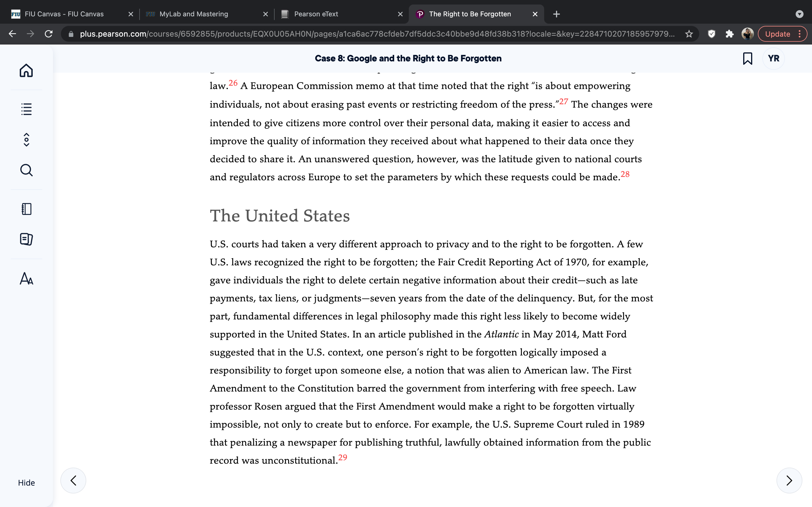
Task: Go to the previous page arrow
Action: coord(73,481)
